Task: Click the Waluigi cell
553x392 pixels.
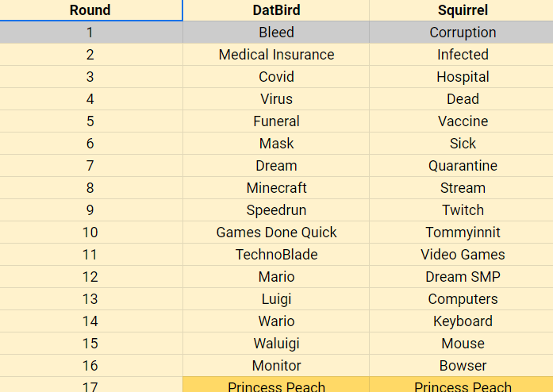Action: [x=276, y=344]
